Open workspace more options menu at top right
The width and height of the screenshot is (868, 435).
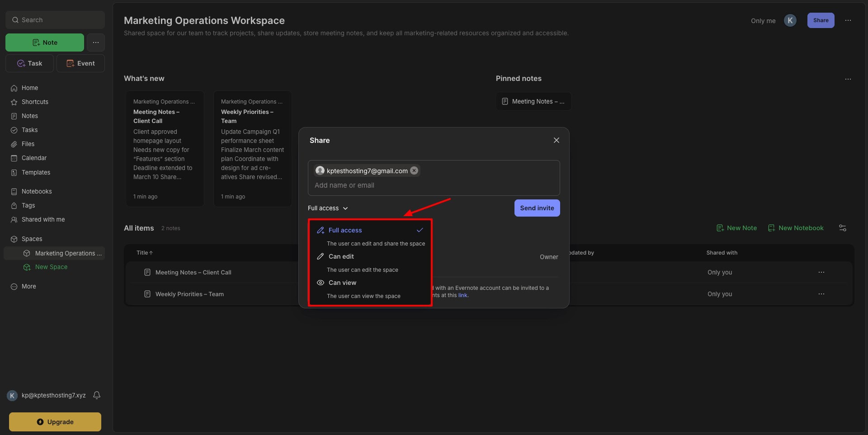pos(848,20)
